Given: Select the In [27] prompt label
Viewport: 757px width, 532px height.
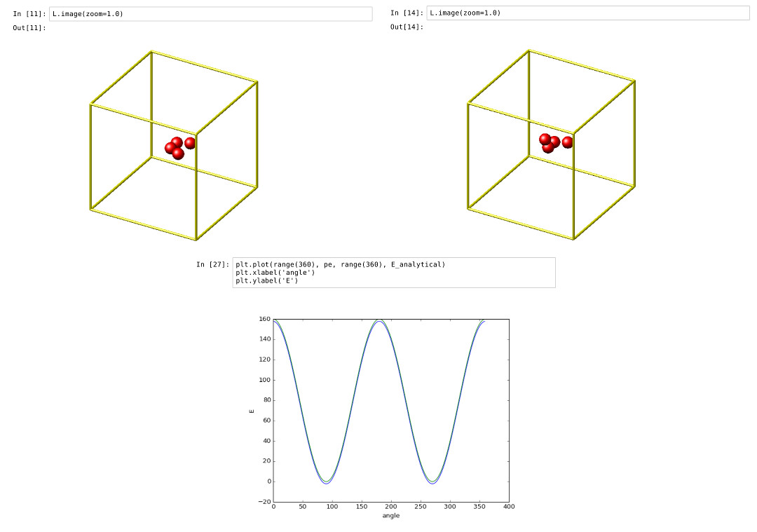Looking at the screenshot, I should point(212,265).
